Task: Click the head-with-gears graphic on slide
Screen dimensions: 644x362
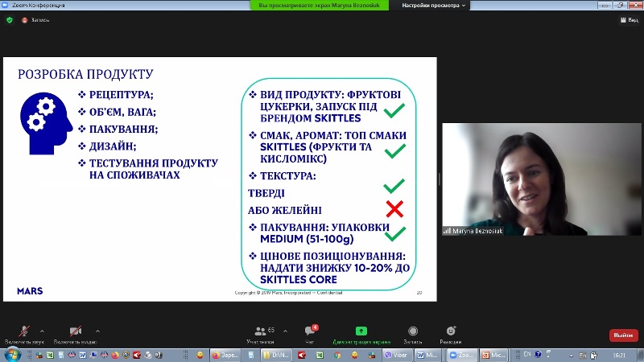Action: coord(46,124)
